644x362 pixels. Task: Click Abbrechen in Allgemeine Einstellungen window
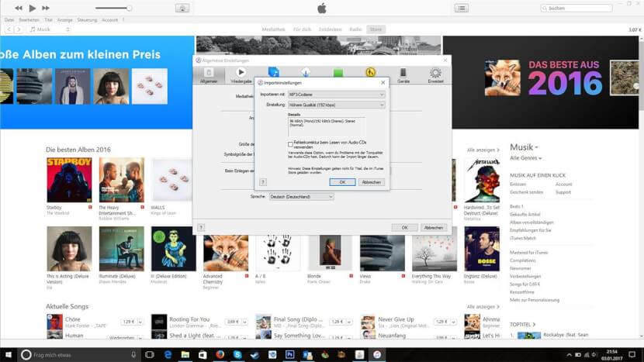point(433,228)
